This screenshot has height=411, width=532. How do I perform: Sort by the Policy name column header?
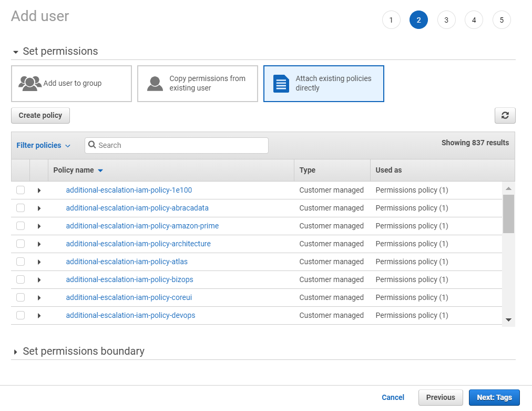(x=78, y=170)
